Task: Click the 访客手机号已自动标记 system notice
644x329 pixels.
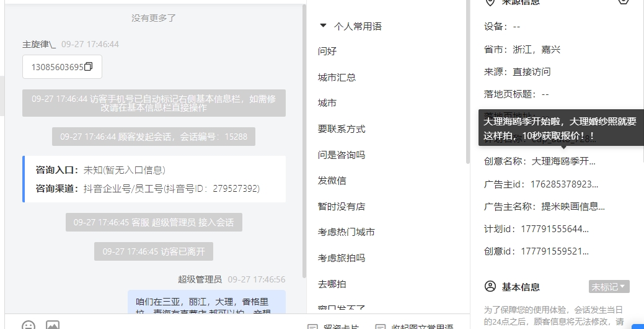Action: point(154,103)
